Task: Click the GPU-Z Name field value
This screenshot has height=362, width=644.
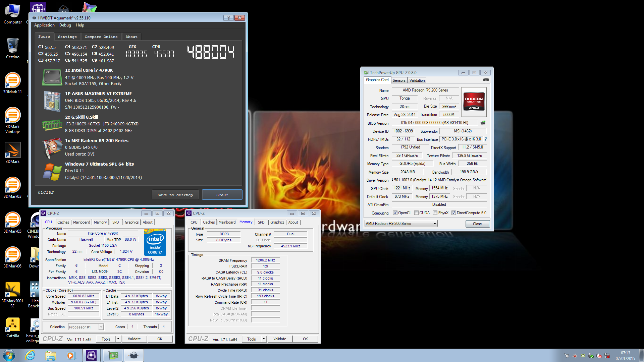Action: 425,90
